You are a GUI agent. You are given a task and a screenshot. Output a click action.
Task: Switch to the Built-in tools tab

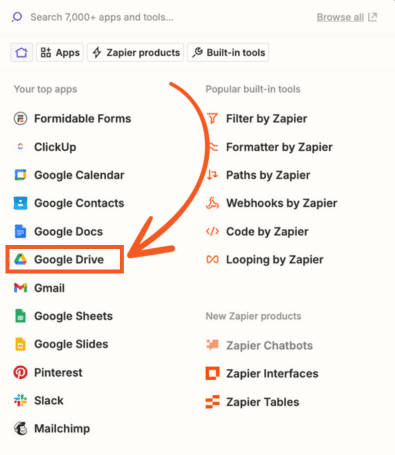[x=228, y=52]
